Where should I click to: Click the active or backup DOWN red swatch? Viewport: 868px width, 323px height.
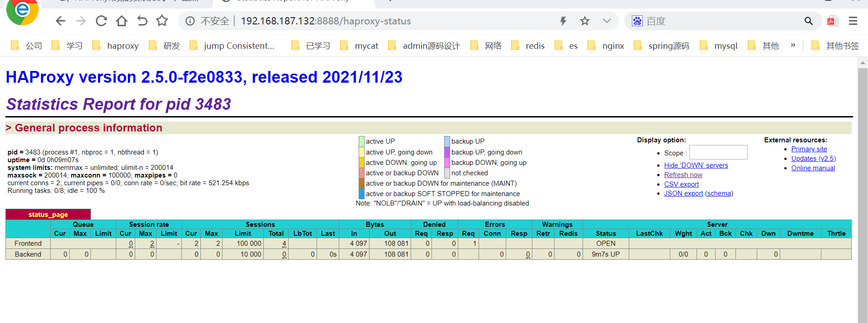pyautogui.click(x=361, y=173)
